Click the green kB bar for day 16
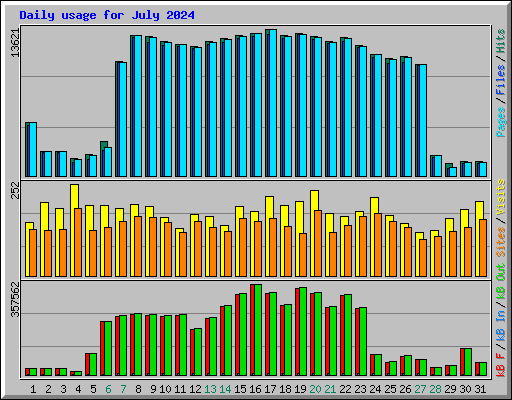Image resolution: width=512 pixels, height=400 pixels. pos(258,330)
